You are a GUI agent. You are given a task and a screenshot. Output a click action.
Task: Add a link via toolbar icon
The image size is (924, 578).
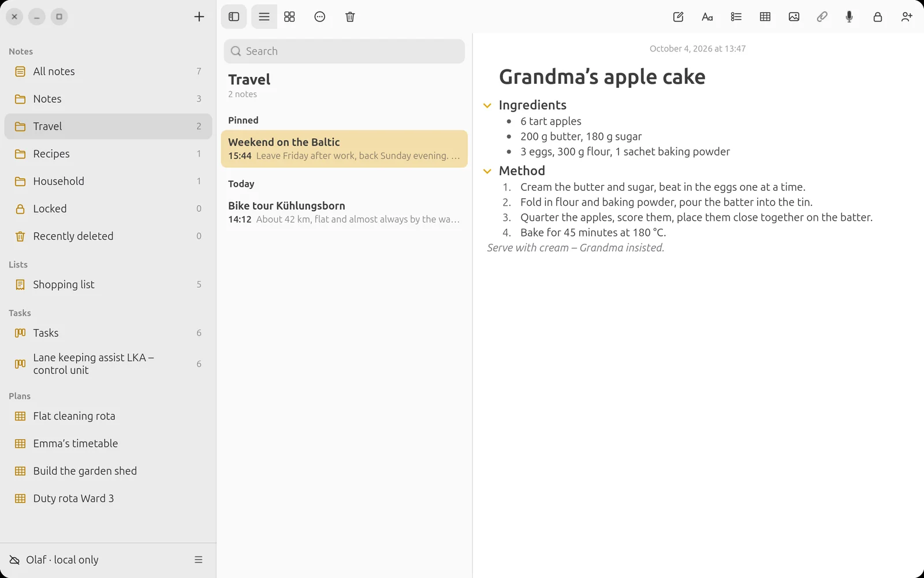click(x=822, y=17)
